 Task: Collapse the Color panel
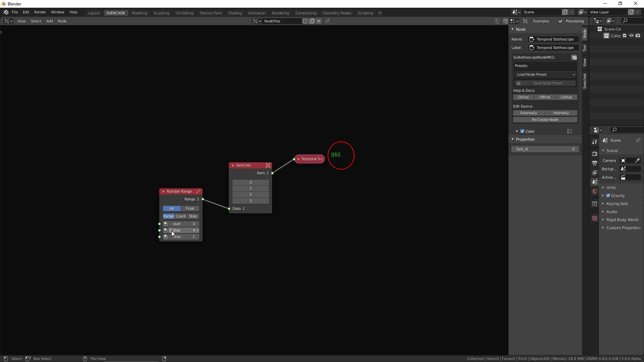pyautogui.click(x=517, y=131)
